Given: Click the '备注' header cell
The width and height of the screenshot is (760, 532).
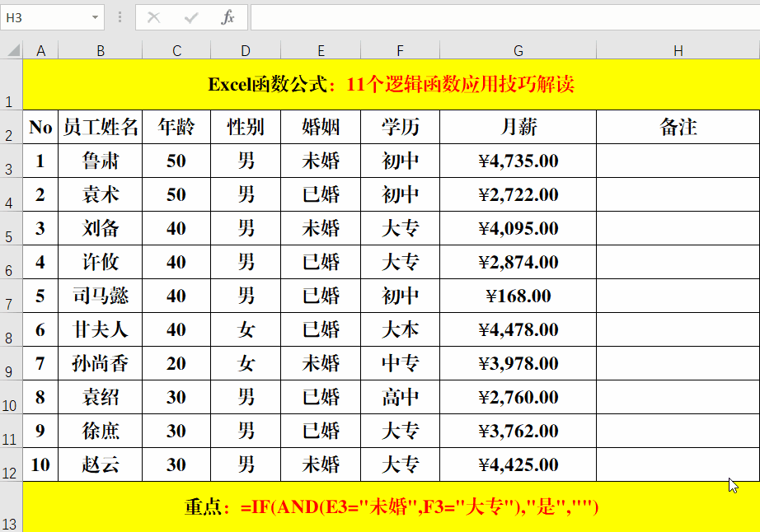Looking at the screenshot, I should point(678,127).
